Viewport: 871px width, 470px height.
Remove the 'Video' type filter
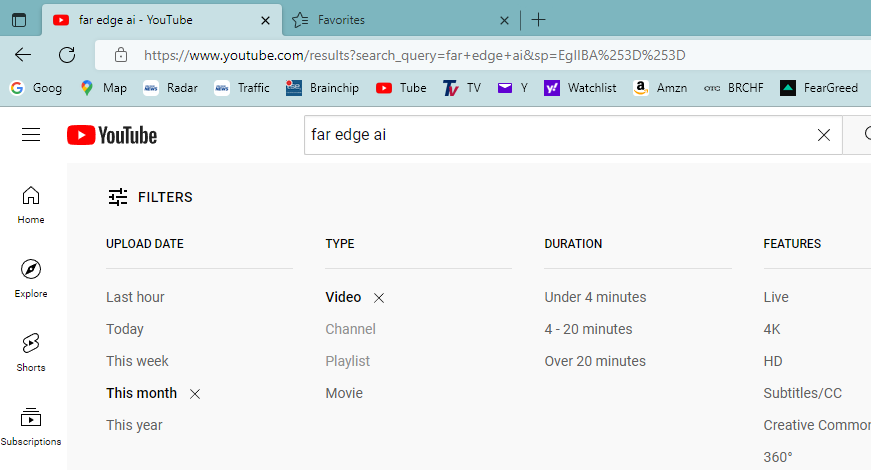(379, 298)
